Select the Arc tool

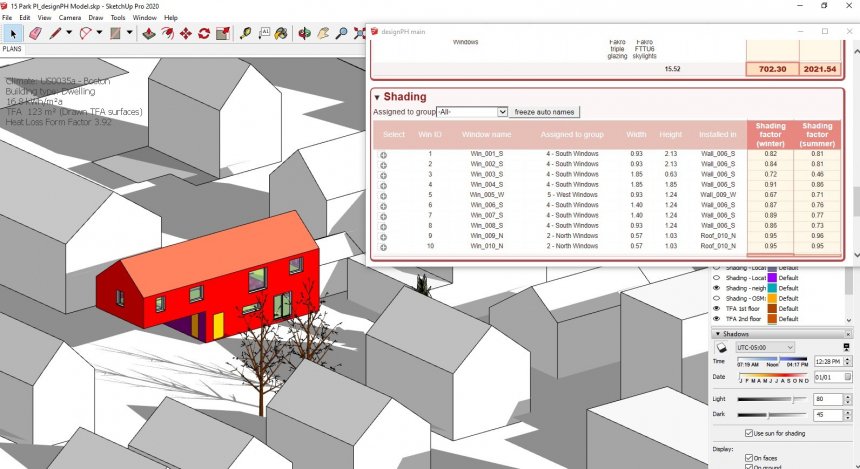click(x=86, y=34)
